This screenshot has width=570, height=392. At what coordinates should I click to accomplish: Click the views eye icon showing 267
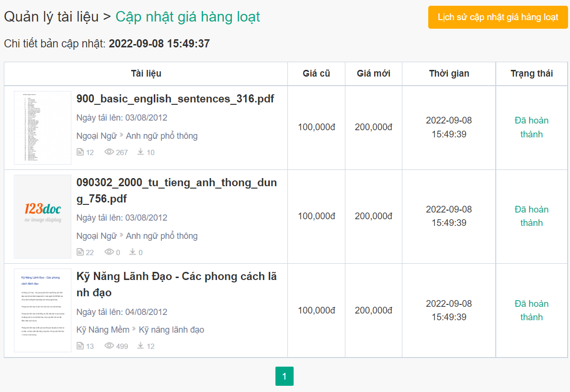point(109,152)
